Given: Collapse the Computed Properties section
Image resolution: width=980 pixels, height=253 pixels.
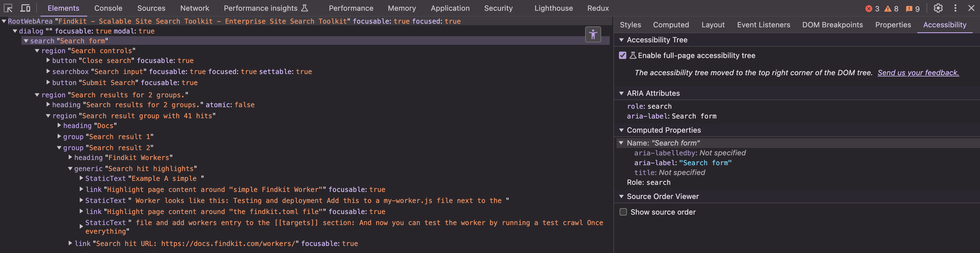Looking at the screenshot, I should [621, 130].
